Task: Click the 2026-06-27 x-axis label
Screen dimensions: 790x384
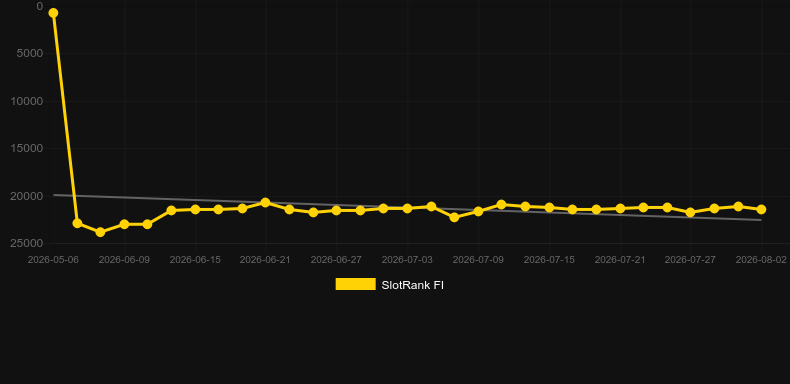Action: tap(336, 260)
